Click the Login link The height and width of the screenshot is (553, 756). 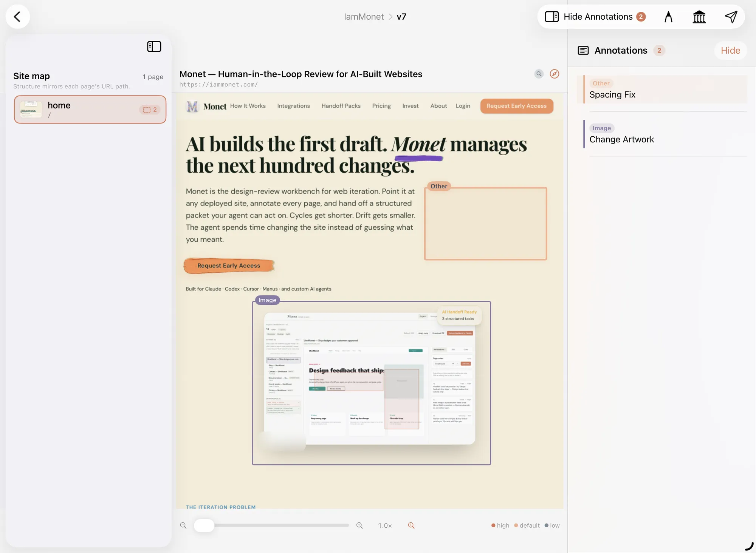(463, 106)
